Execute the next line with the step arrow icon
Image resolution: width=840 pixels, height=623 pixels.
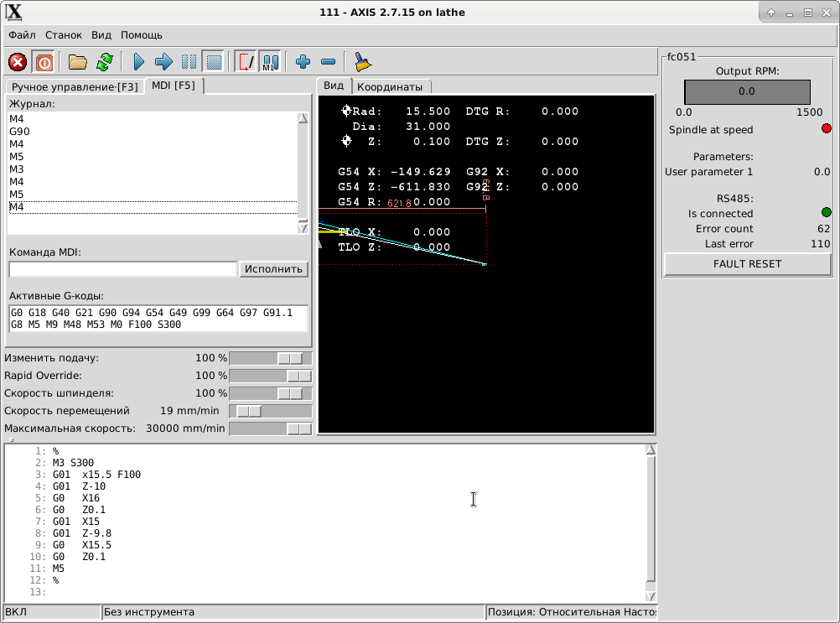163,62
